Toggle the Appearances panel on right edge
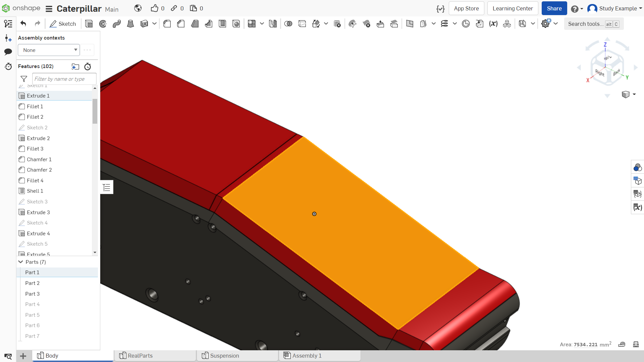Screen dimensions: 644x362 (637, 167)
